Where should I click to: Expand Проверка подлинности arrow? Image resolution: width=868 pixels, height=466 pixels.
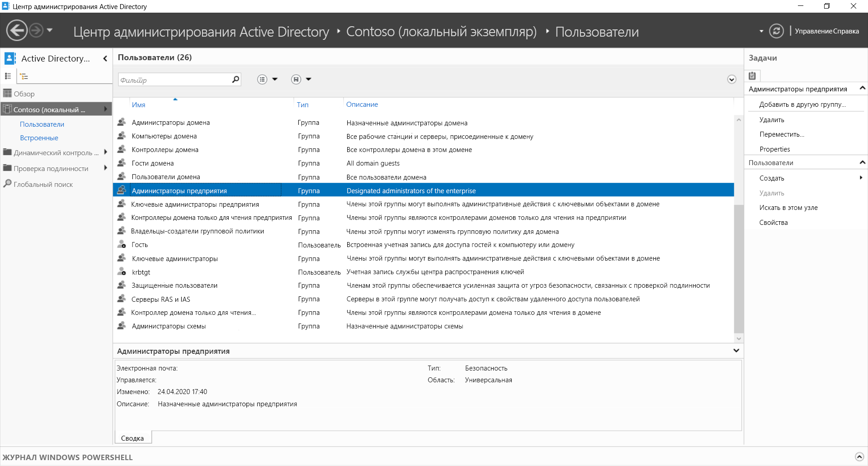(x=105, y=168)
